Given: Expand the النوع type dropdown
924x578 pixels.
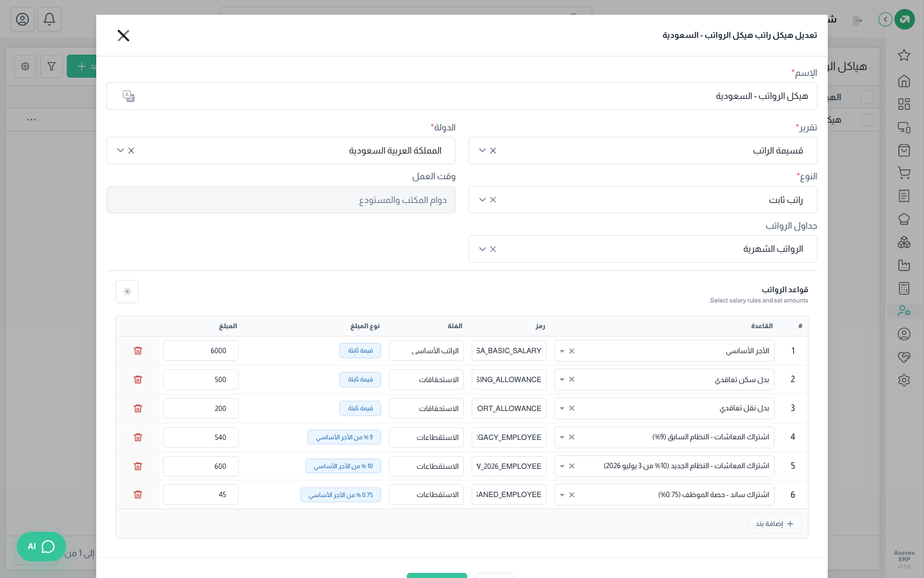Looking at the screenshot, I should pyautogui.click(x=483, y=200).
